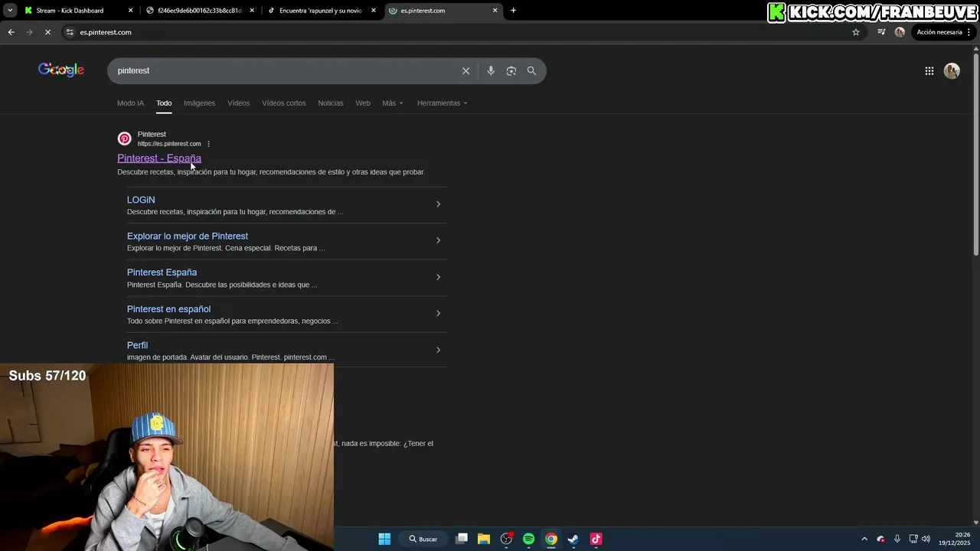The height and width of the screenshot is (551, 980).
Task: Expand the Pinterest España sitelink chevron
Action: coord(438,277)
